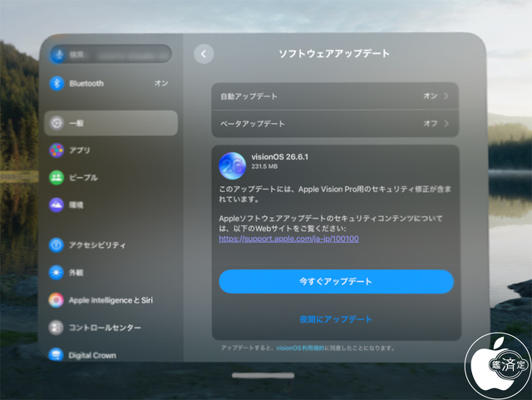
Task: Click the visionOS 26 update icon
Action: tap(233, 165)
